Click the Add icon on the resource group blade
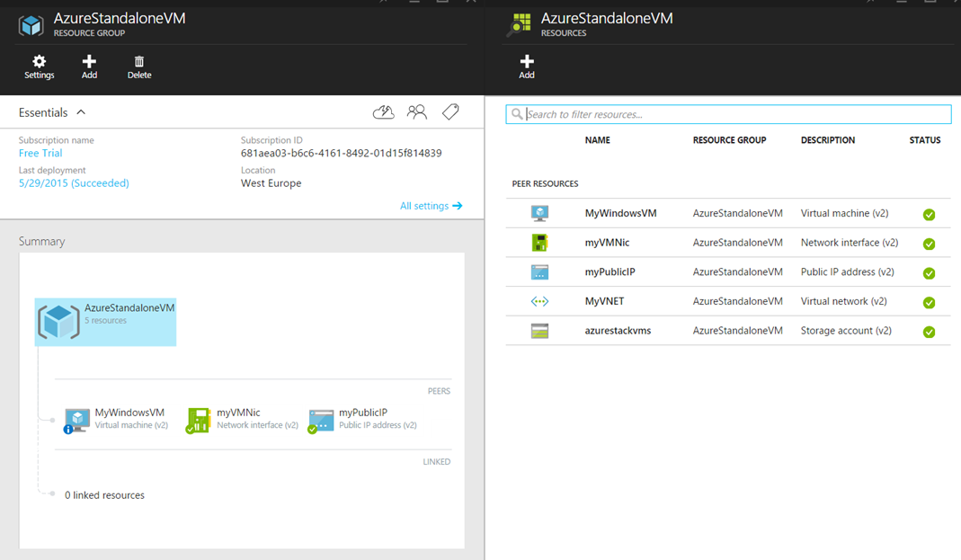 coord(89,67)
